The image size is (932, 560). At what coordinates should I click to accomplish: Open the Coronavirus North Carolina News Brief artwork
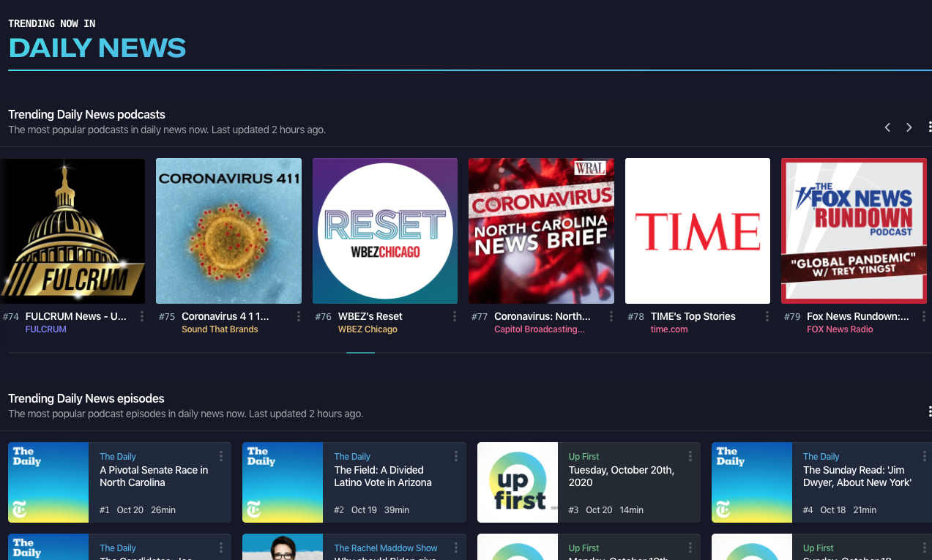pyautogui.click(x=541, y=231)
